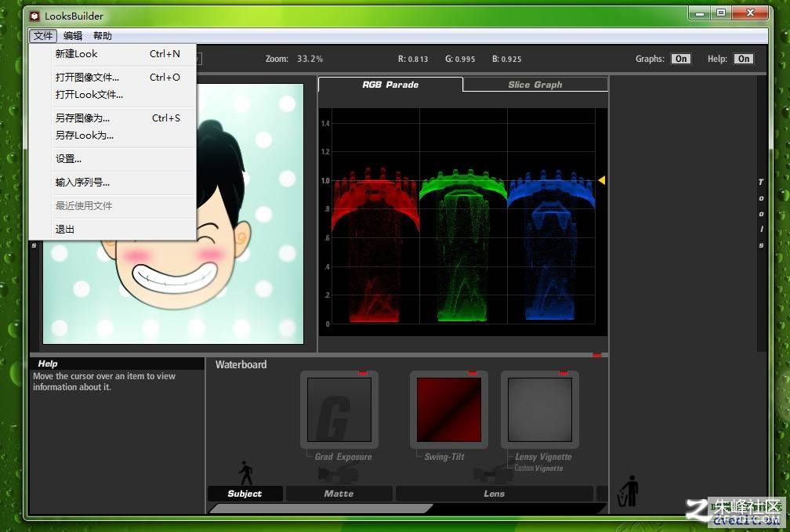Select the Matte stage tab
Screen dimensions: 790x532
(339, 494)
